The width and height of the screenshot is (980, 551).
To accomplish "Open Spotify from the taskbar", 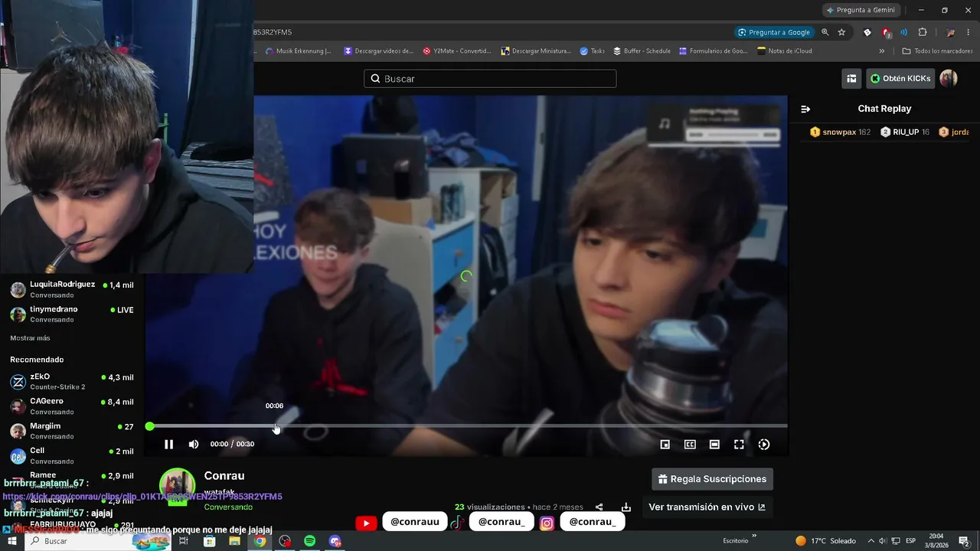I will tap(309, 541).
